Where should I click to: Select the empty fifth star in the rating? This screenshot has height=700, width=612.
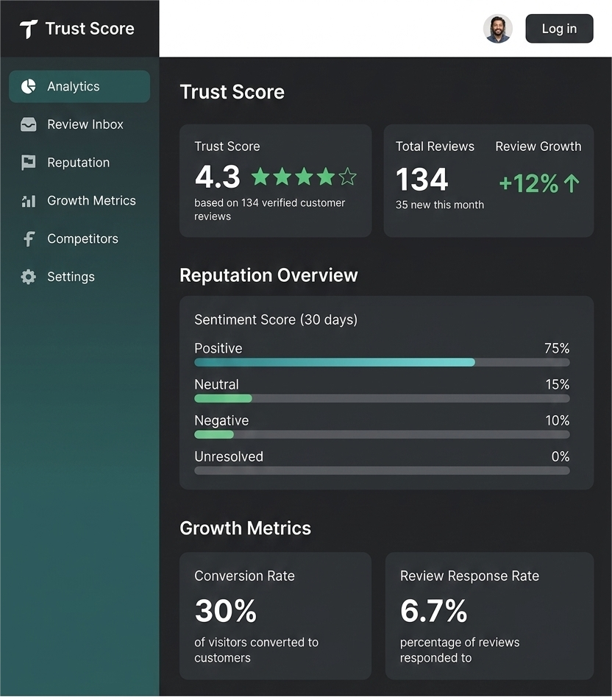click(x=348, y=177)
